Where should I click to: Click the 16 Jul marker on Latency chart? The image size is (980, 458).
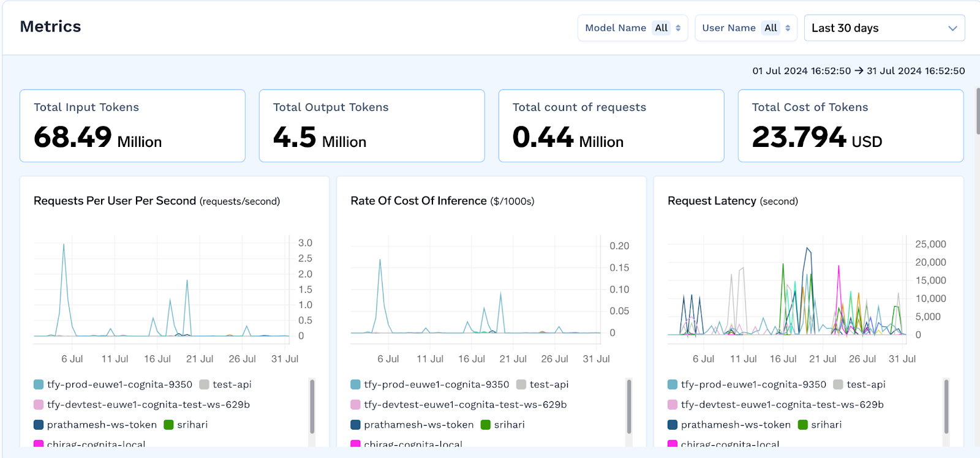(783, 359)
